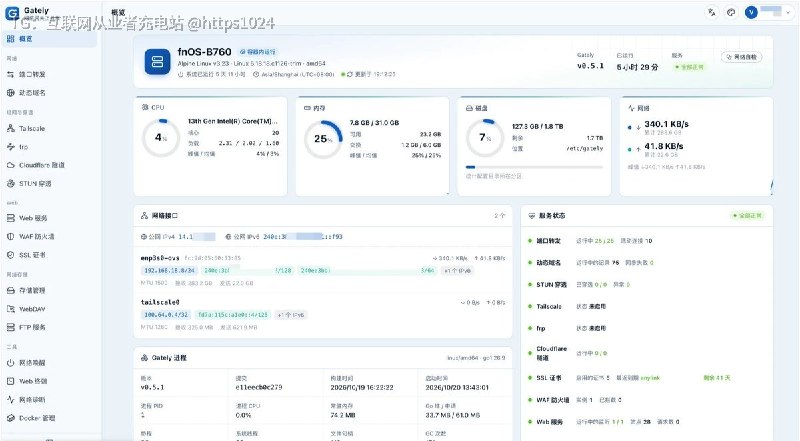Screen dimensions: 800x441
Task: Click the fnOS-B760 server icon
Action: 157,62
